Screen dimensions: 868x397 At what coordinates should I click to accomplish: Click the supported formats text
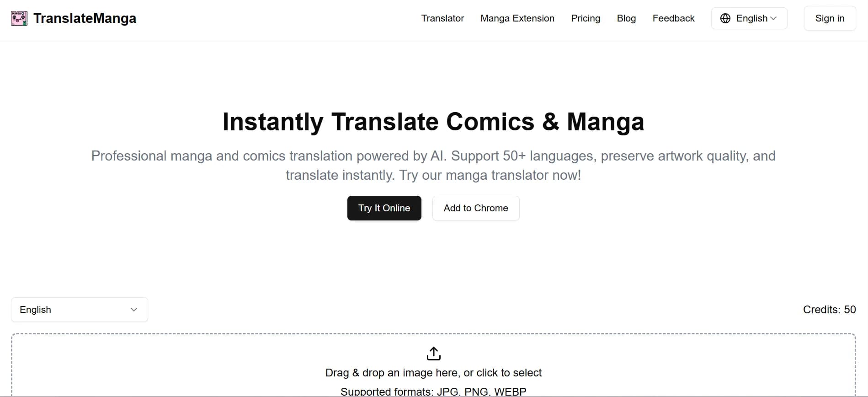coord(433,391)
